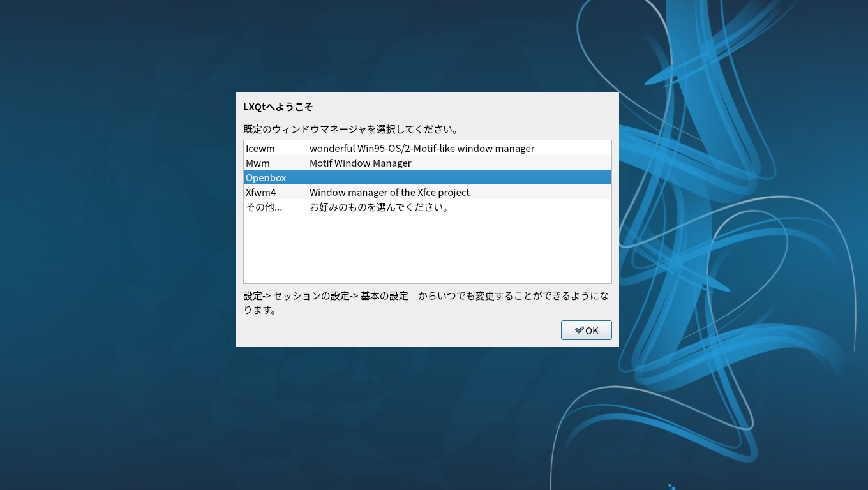This screenshot has width=868, height=490.
Task: Click 'お好みのものを選んでください。' description
Action: click(379, 207)
